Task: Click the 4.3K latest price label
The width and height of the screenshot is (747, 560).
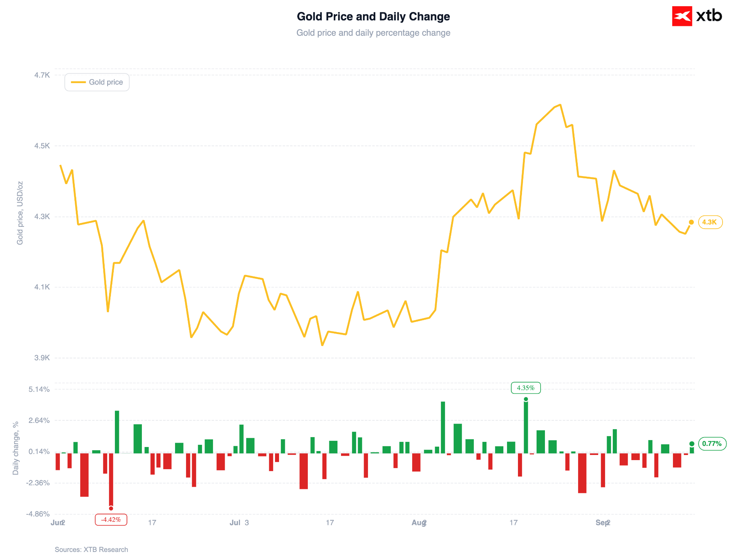Action: (710, 222)
